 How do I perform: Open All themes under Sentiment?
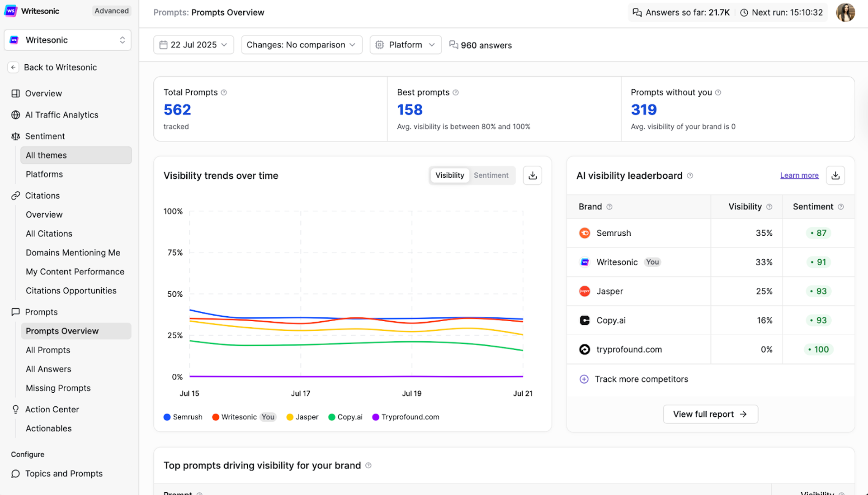coord(76,155)
